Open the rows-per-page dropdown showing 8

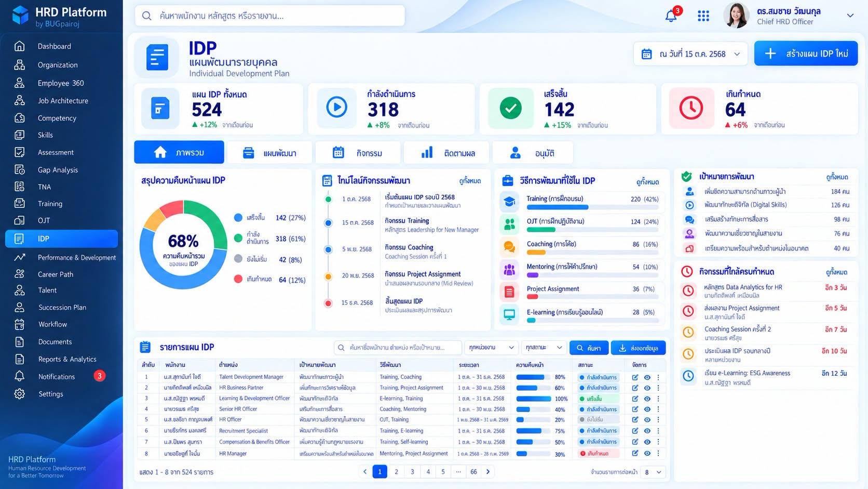[653, 472]
